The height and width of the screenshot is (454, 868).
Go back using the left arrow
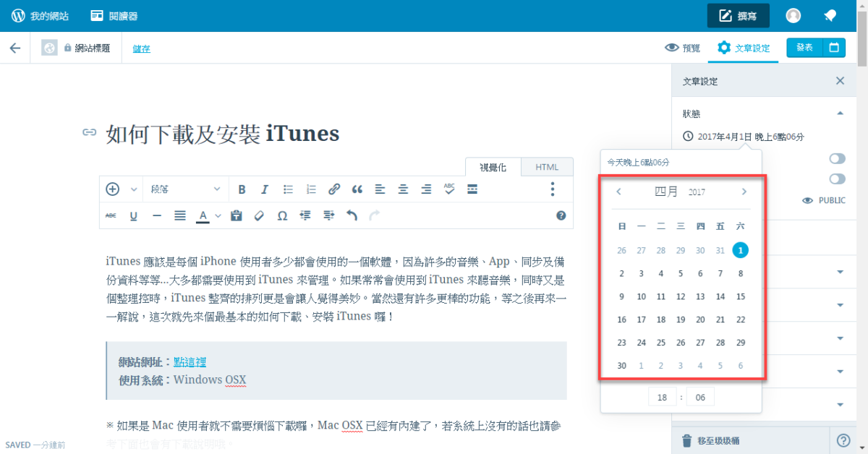pos(14,48)
